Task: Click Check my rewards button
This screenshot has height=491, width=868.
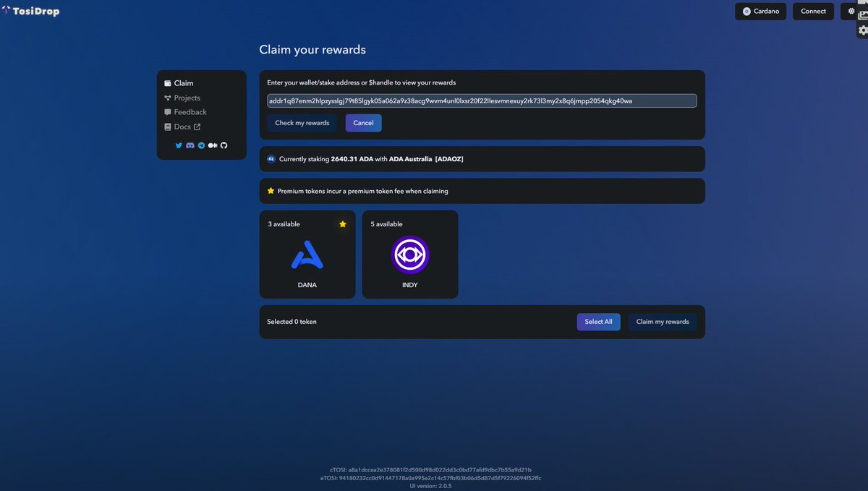Action: (302, 123)
